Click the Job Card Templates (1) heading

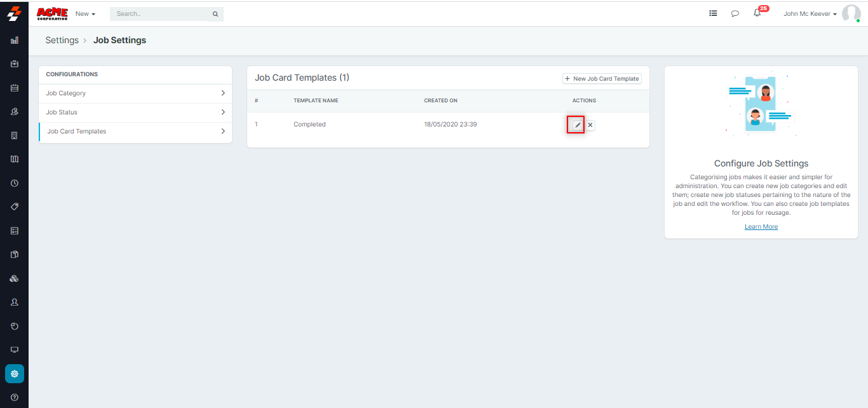click(302, 78)
